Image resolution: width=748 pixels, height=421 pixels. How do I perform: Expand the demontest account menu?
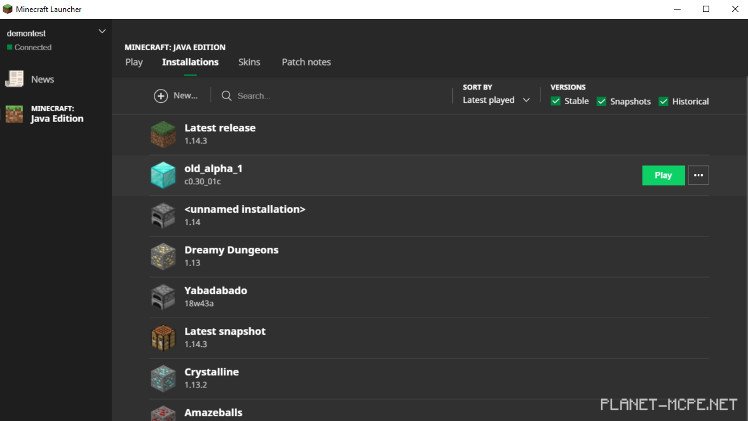(x=101, y=32)
